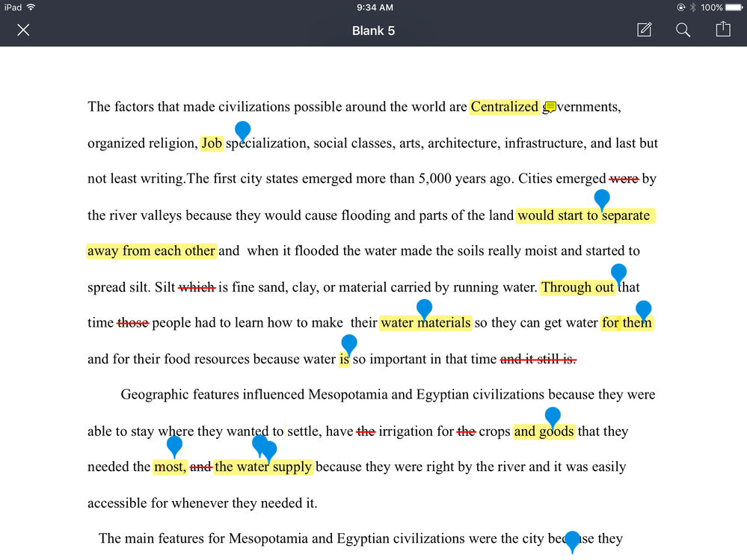Tap the pin above 'for them'

[x=643, y=310]
